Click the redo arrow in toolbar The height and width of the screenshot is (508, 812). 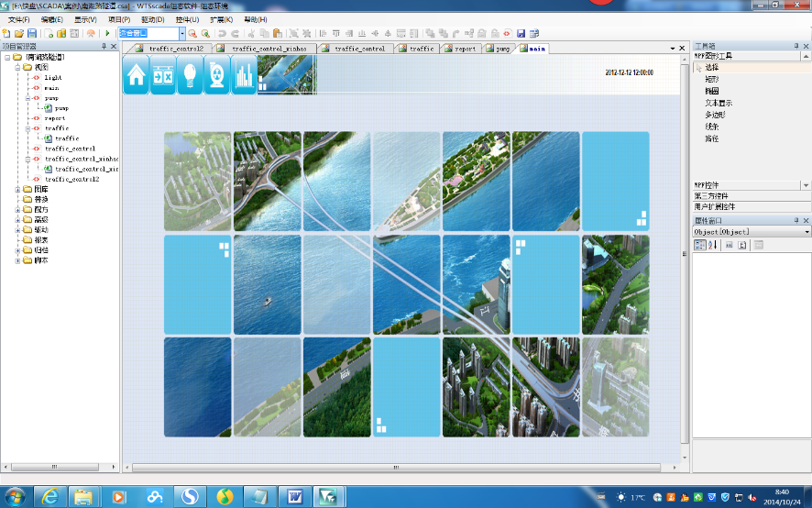235,33
